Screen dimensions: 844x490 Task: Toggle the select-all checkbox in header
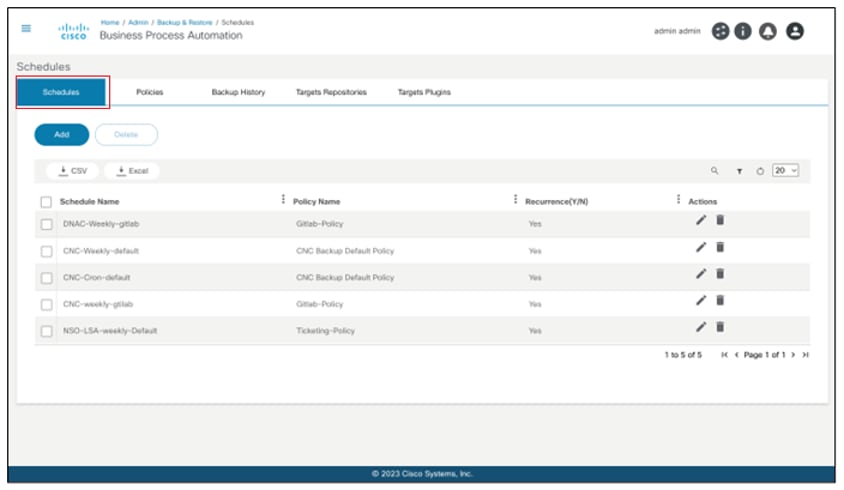coord(46,202)
